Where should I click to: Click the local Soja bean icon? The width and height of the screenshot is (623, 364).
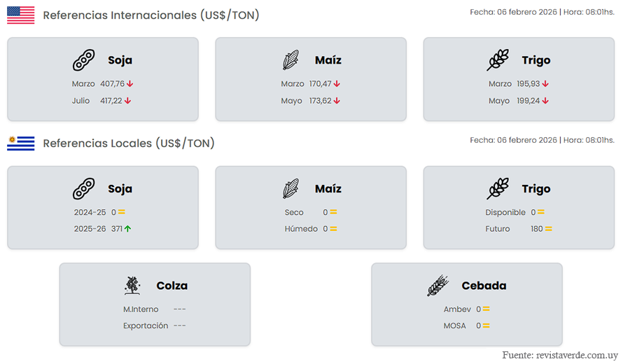pyautogui.click(x=83, y=189)
